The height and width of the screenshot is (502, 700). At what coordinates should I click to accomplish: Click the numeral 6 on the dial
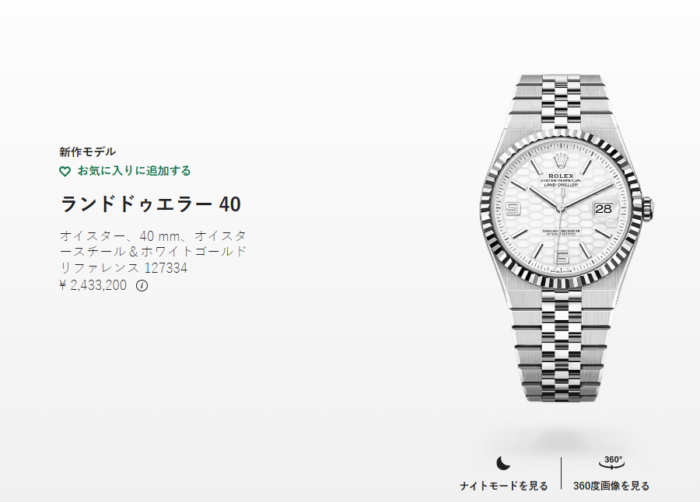coord(561,258)
